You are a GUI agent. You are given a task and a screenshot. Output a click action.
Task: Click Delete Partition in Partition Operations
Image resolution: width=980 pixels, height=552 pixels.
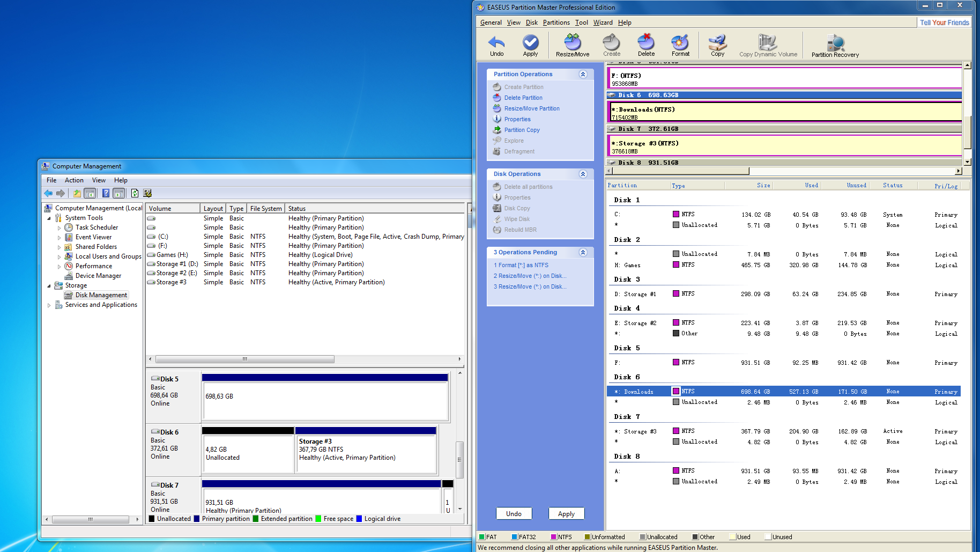[523, 98]
